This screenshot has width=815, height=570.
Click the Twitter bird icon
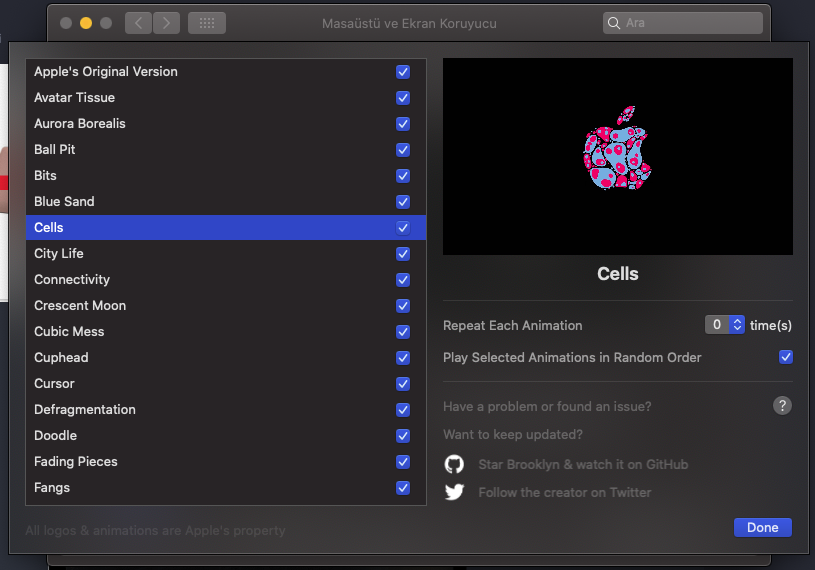coord(454,492)
